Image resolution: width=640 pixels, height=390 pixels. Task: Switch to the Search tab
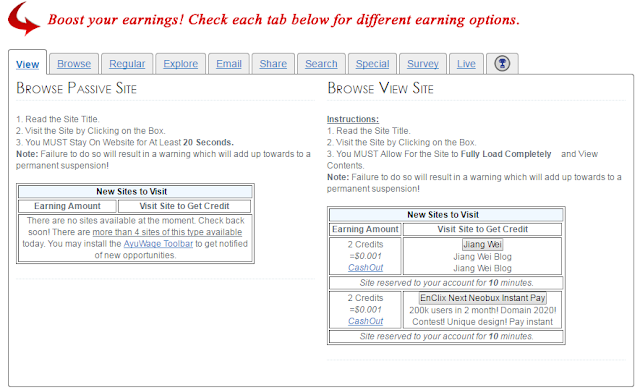point(321,64)
